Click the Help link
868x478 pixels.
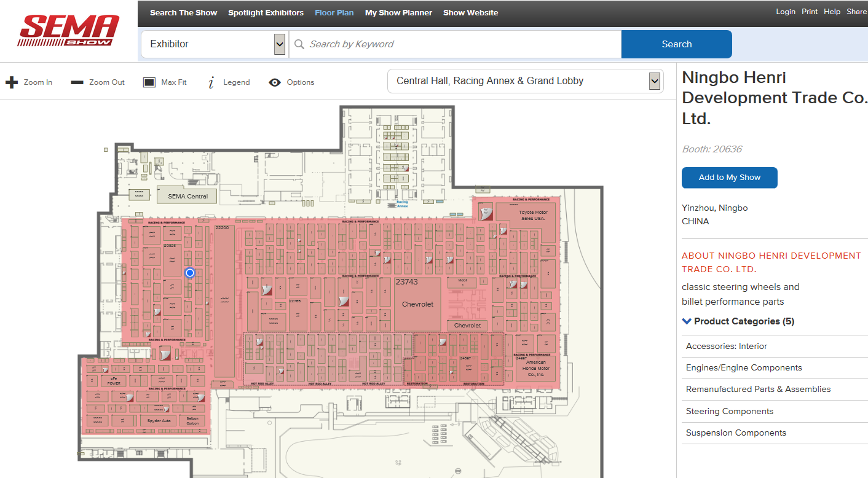pyautogui.click(x=832, y=12)
